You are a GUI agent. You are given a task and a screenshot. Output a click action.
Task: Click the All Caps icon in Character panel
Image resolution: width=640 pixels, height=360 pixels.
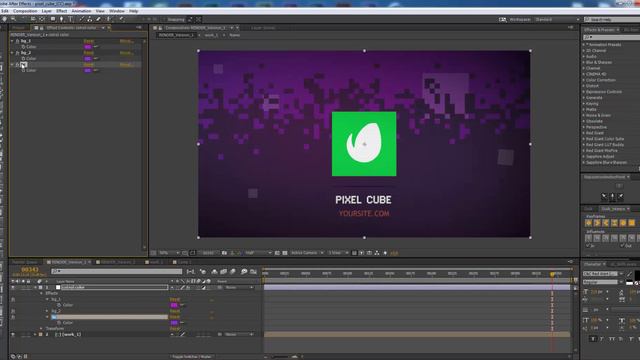(x=612, y=339)
